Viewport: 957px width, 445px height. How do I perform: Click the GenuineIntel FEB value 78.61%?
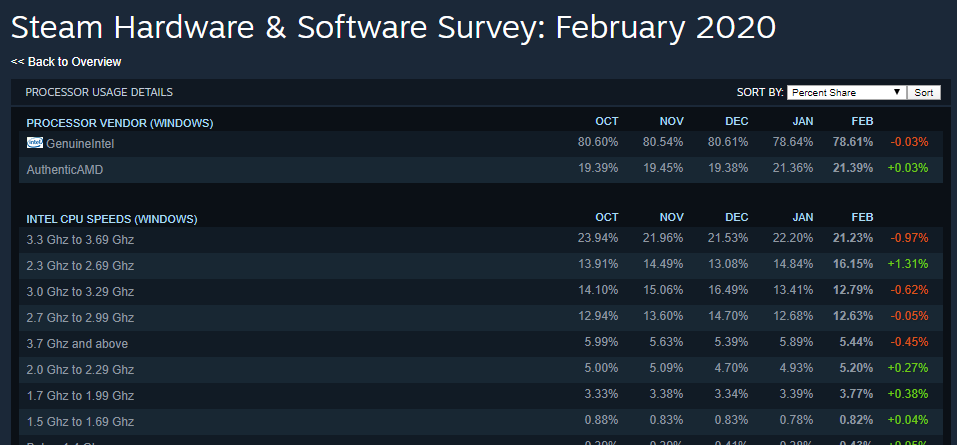[x=852, y=143]
